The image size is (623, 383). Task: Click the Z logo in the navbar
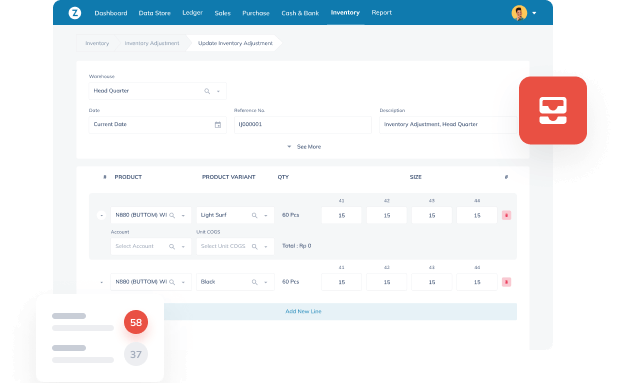(x=75, y=13)
